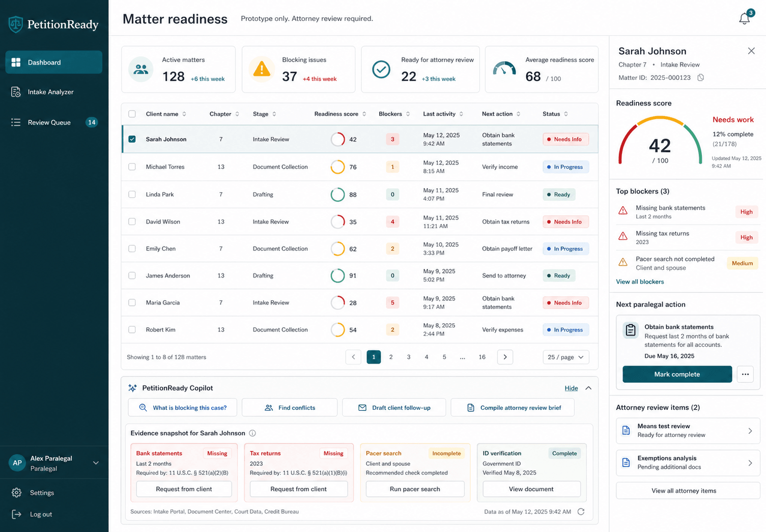Image resolution: width=766 pixels, height=532 pixels.
Task: Click warning icon beside Missing tax returns
Action: [623, 236]
